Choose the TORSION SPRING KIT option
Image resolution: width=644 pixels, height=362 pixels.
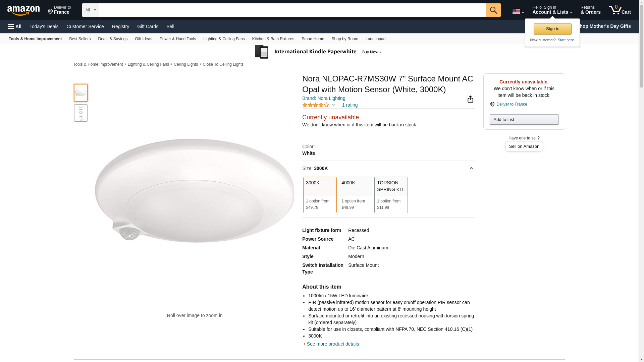pos(391,195)
